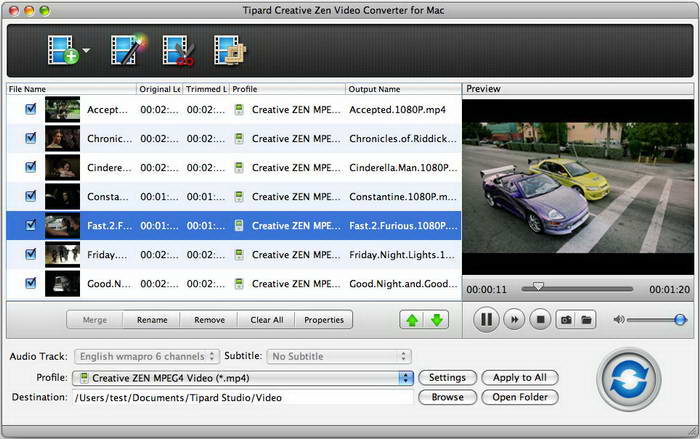Open the Subtitle dropdown menu
700x439 pixels.
point(339,356)
